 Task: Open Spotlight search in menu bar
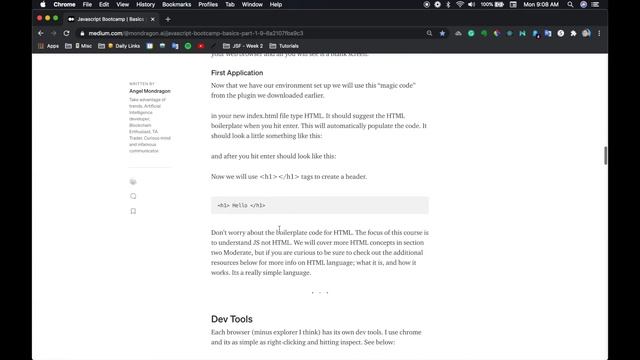coord(570,4)
